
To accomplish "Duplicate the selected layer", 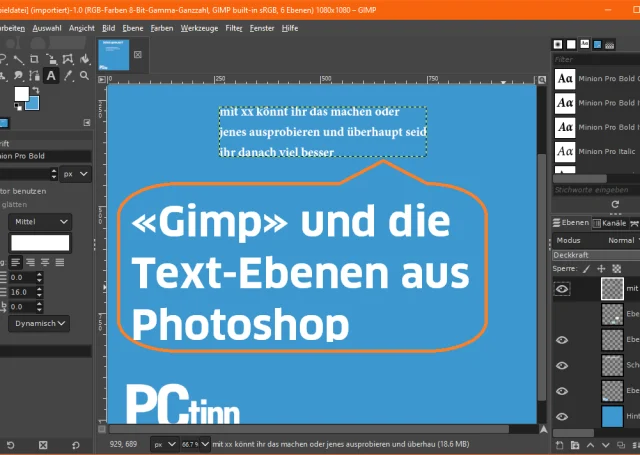I will [621, 445].
